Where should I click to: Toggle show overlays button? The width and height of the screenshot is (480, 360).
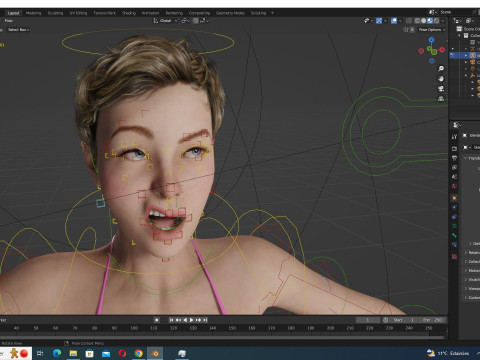394,21
